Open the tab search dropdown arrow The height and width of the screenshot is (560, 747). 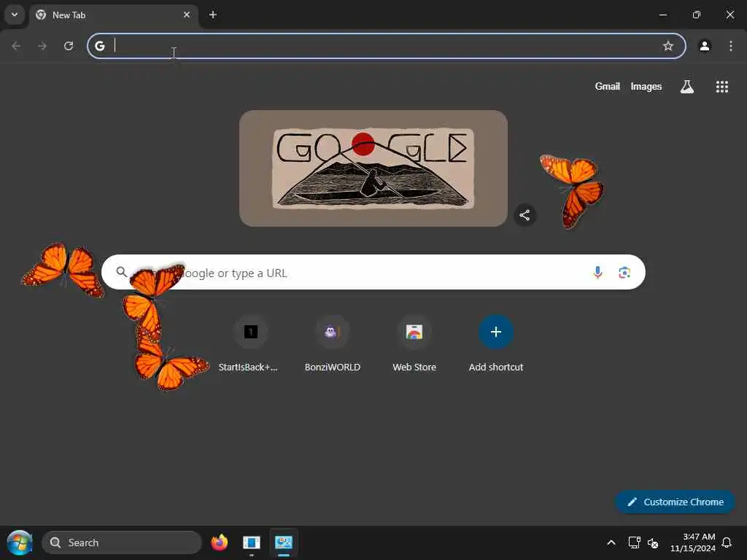tap(15, 15)
